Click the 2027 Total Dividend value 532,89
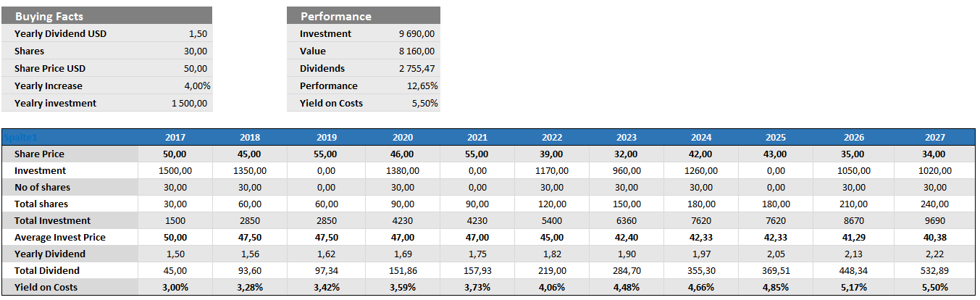Screen dimensions: 980x300 click(x=934, y=270)
